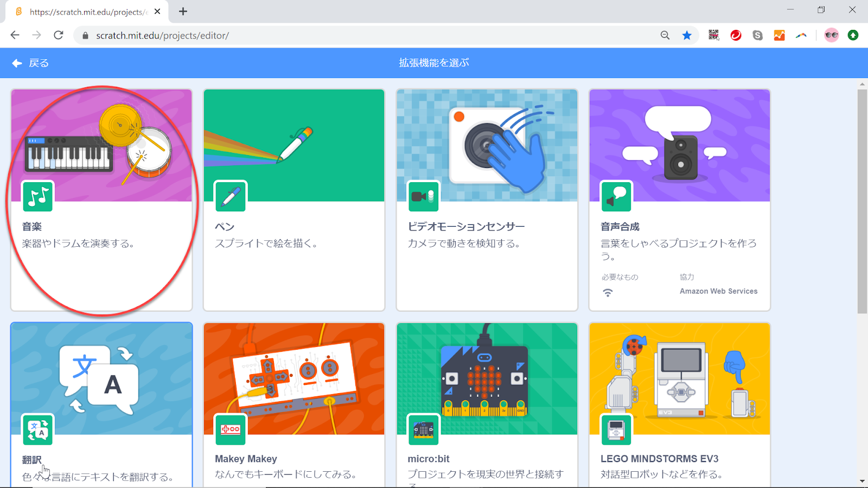Click the colorful arc browser extension icon
The width and height of the screenshot is (868, 488).
pyautogui.click(x=801, y=35)
